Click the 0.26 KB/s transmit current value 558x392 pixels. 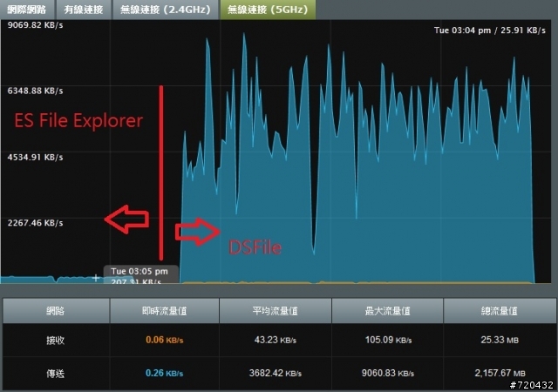point(165,373)
